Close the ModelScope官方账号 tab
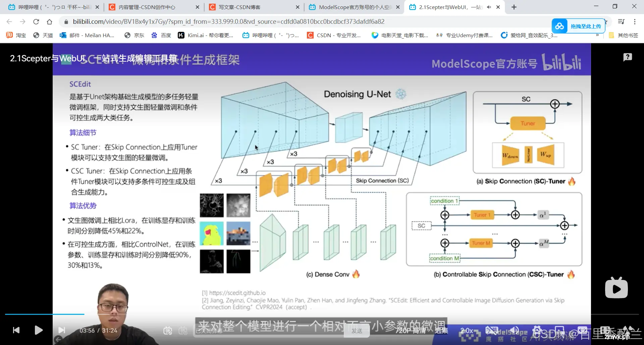Viewport: 644px width, 345px height. click(398, 7)
